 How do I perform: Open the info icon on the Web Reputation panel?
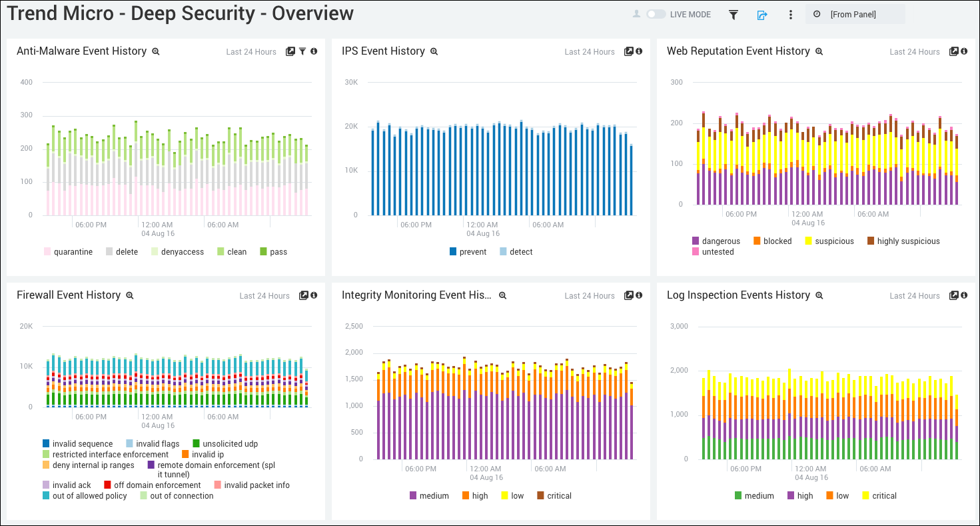tap(965, 51)
